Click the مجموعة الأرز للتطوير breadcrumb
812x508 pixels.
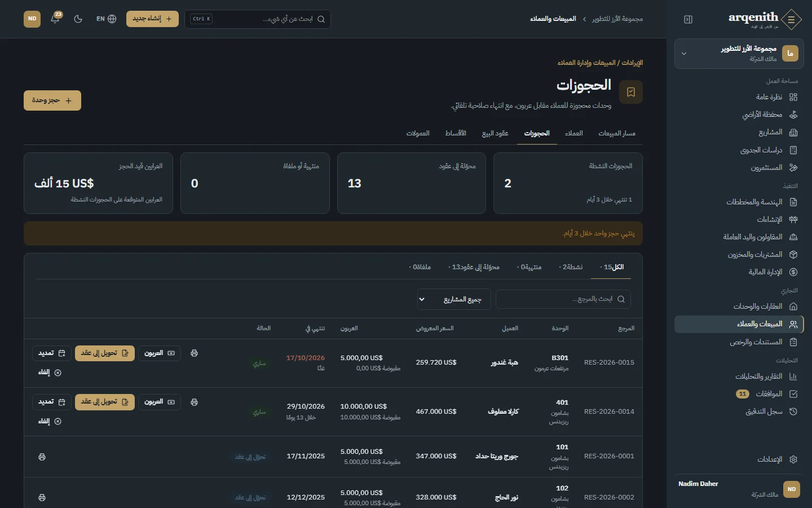coord(617,19)
